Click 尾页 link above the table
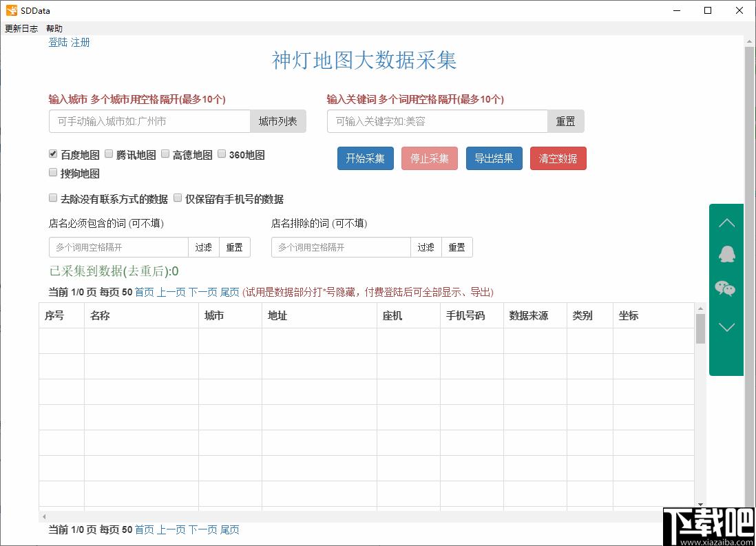Viewport: 756px width, 546px height. point(229,293)
